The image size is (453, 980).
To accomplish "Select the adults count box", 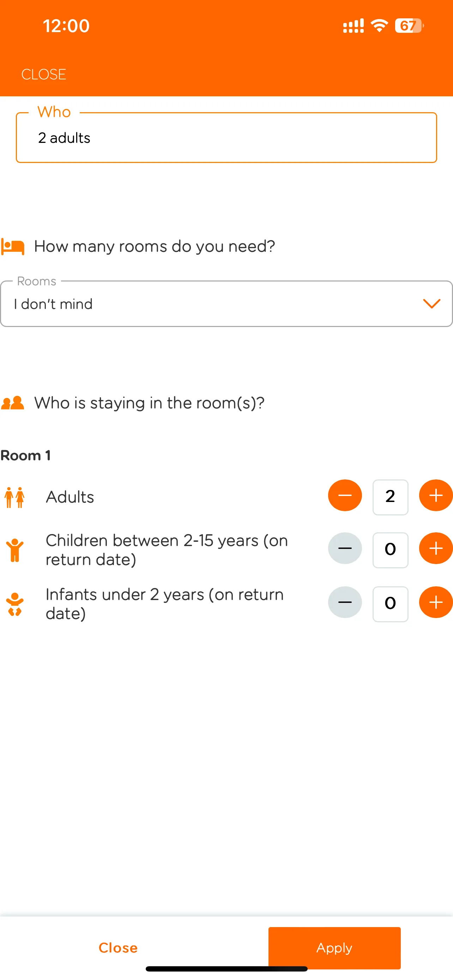I will [x=390, y=497].
